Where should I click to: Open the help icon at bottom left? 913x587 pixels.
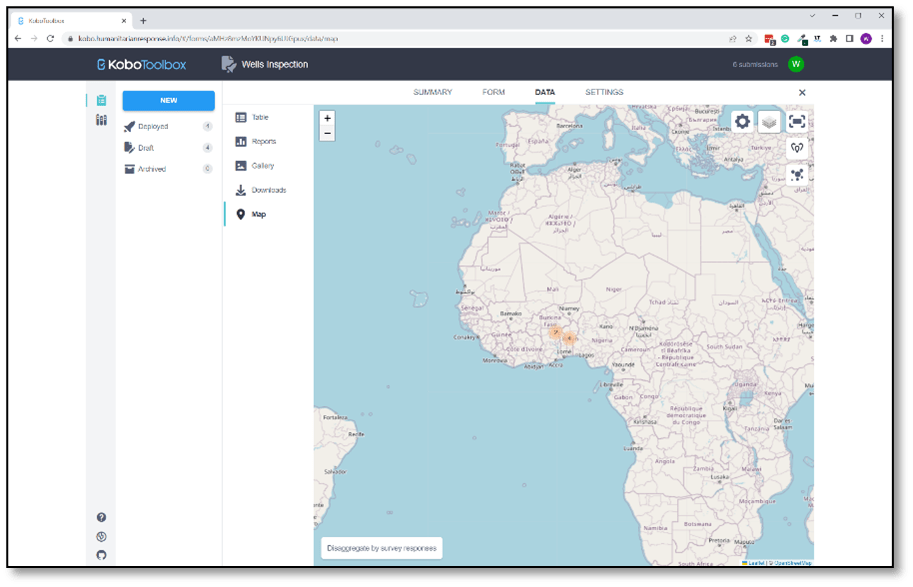(x=101, y=517)
